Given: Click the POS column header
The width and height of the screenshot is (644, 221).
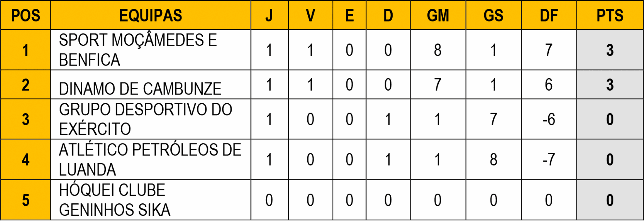Looking at the screenshot, I should [x=26, y=15].
